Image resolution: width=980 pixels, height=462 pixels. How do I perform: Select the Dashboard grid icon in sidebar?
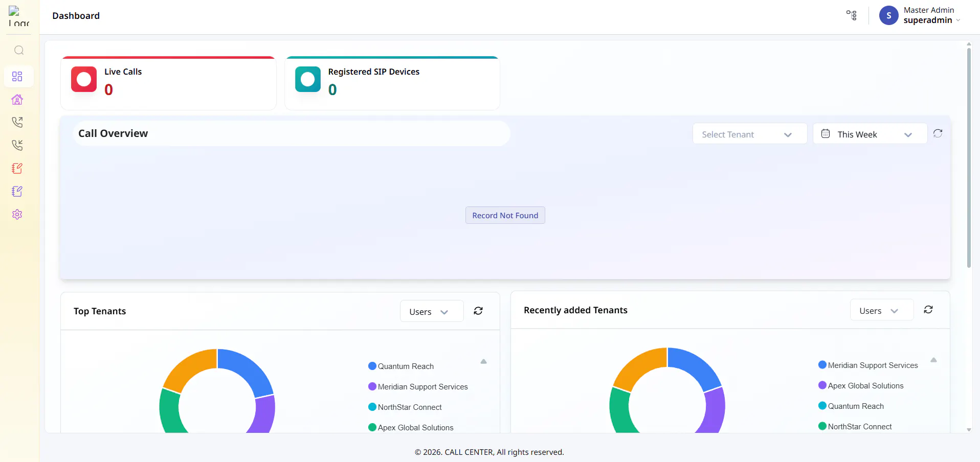(17, 77)
